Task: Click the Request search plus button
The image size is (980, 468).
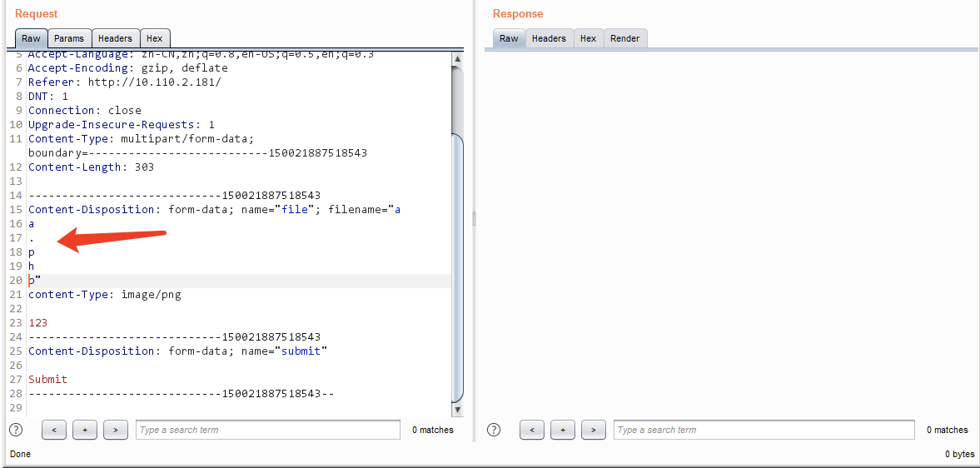Action: 84,430
